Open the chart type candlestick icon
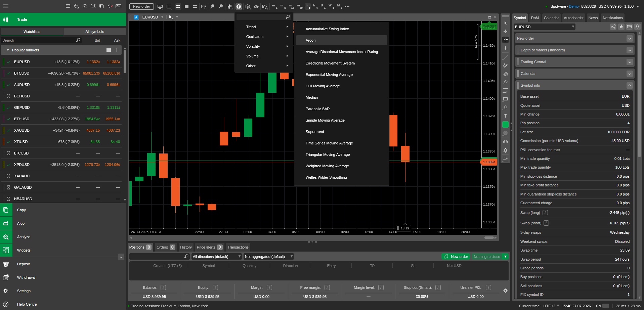The height and width of the screenshot is (310, 644). (x=230, y=6)
